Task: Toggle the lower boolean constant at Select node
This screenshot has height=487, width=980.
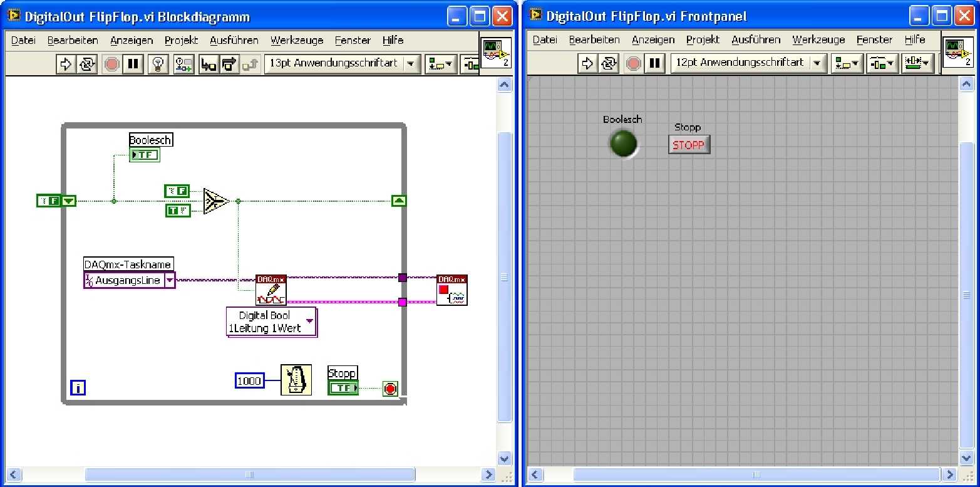Action: coord(178,211)
